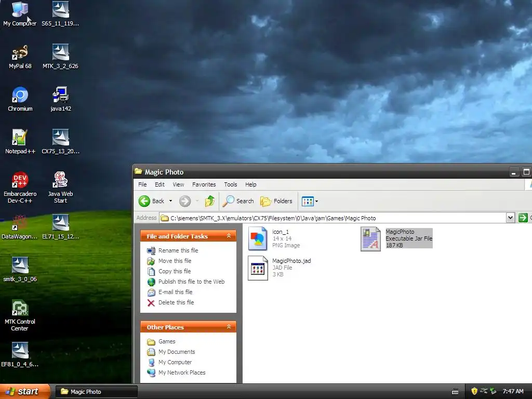
Task: Open Java Web Start shortcut
Action: pos(60,187)
